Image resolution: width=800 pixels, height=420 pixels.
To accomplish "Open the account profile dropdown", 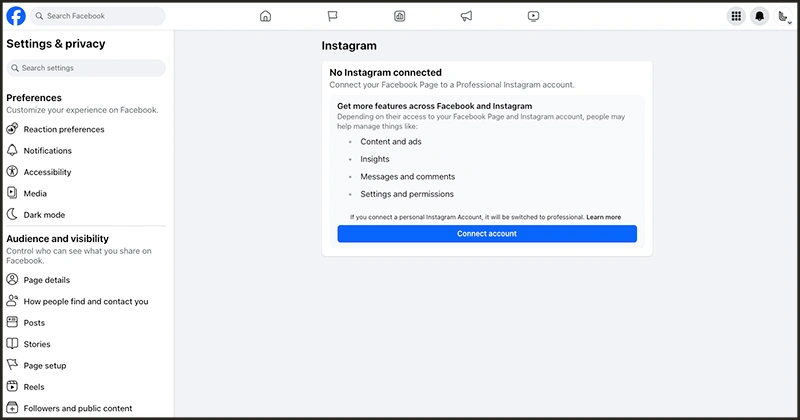I will (x=783, y=16).
